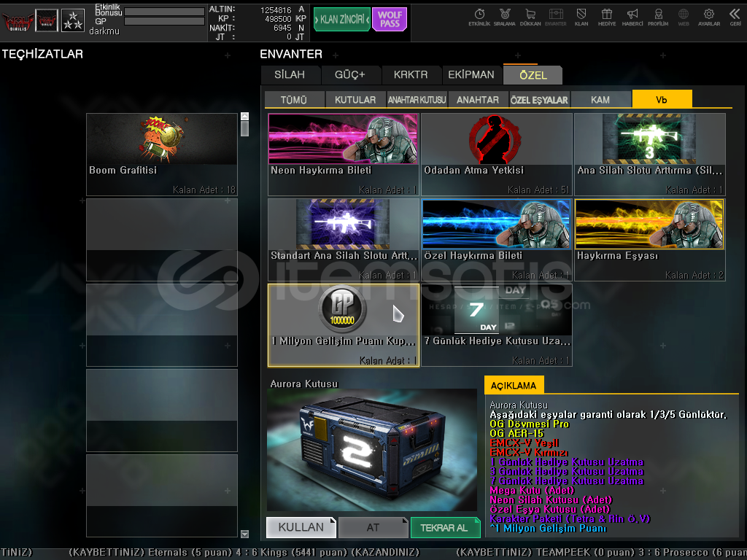Click the player name darkmu
The height and width of the screenshot is (560, 747).
click(x=104, y=31)
